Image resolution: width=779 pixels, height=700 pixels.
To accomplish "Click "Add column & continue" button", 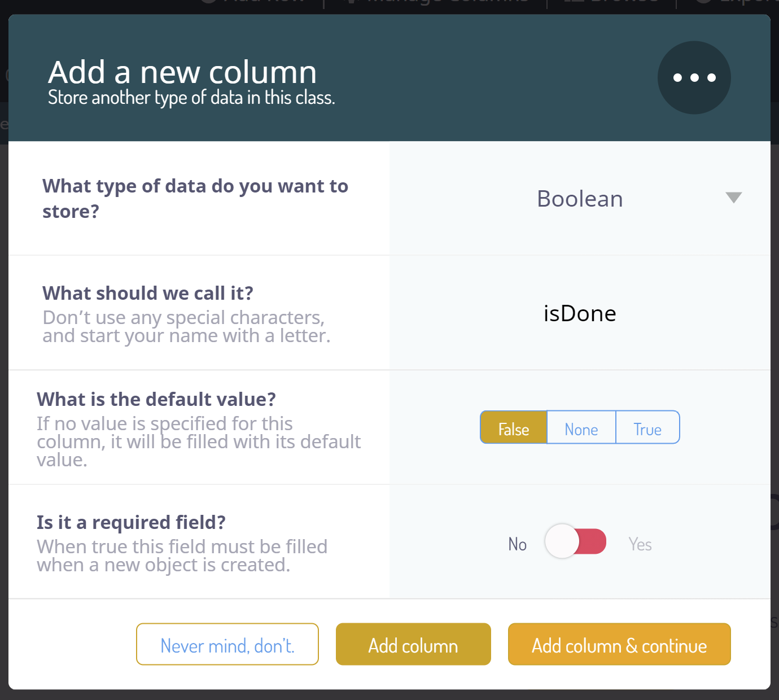I will pos(619,645).
